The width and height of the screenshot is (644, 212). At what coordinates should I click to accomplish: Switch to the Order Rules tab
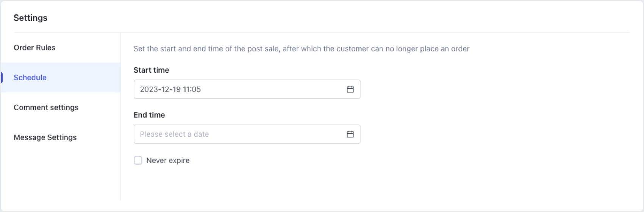34,48
